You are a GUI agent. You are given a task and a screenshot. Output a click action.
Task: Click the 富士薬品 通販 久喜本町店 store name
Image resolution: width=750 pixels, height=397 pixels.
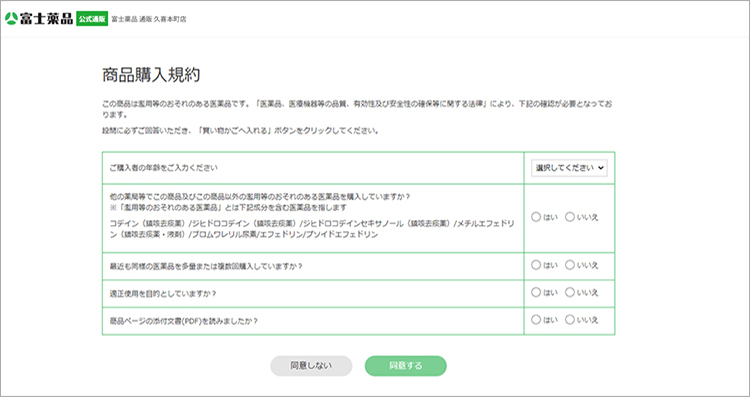tap(149, 19)
